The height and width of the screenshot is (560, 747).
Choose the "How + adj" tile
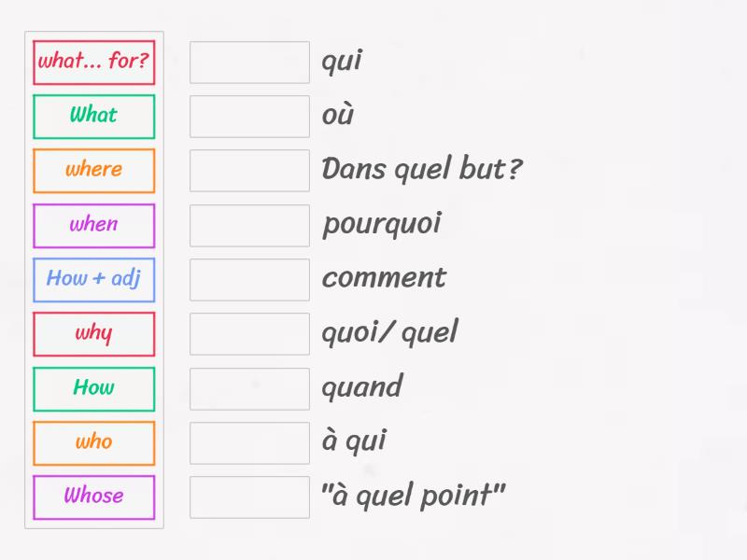point(93,279)
